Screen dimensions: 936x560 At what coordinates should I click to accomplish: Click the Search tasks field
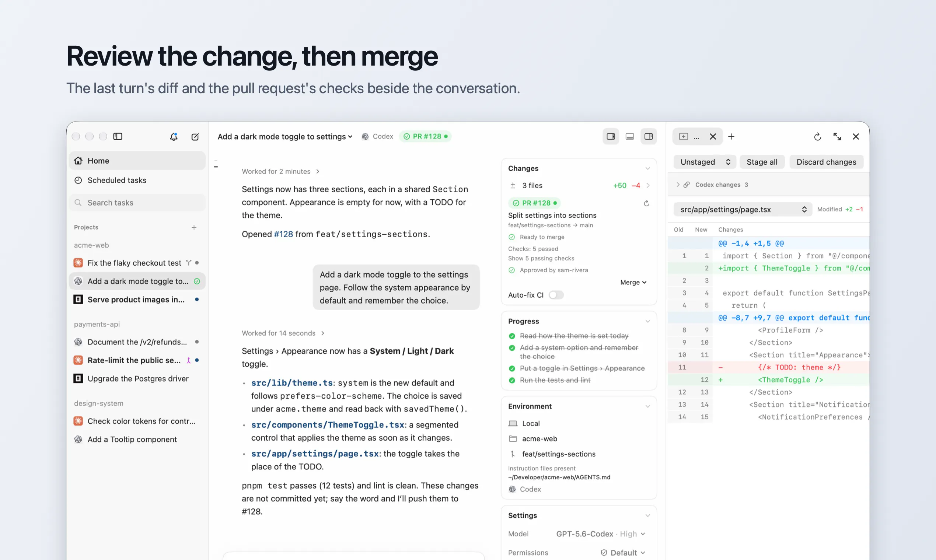click(x=137, y=203)
